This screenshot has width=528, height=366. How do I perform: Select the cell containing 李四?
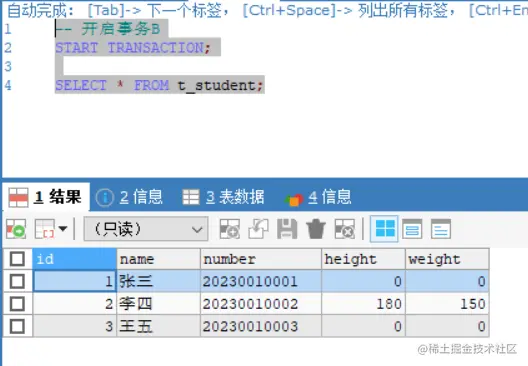click(159, 304)
